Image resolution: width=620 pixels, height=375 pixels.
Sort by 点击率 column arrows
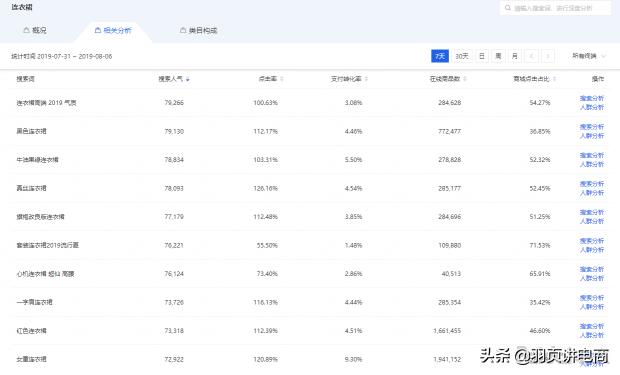point(282,79)
